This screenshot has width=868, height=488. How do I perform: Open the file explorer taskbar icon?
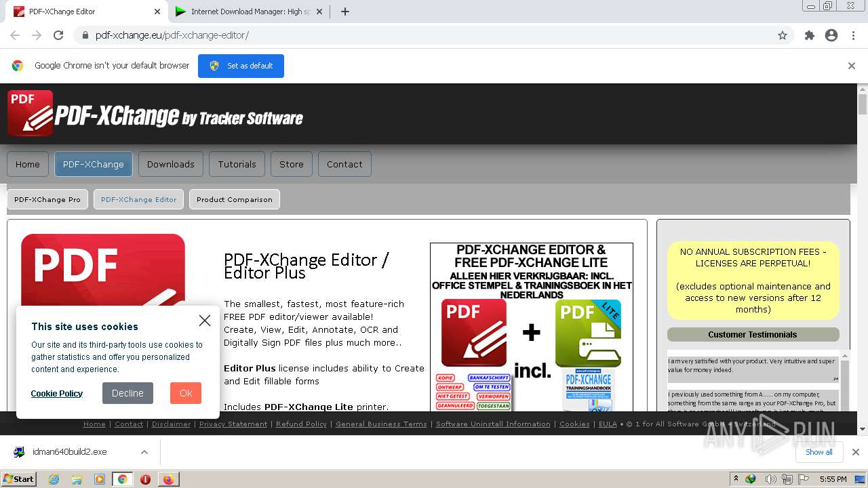(x=77, y=479)
